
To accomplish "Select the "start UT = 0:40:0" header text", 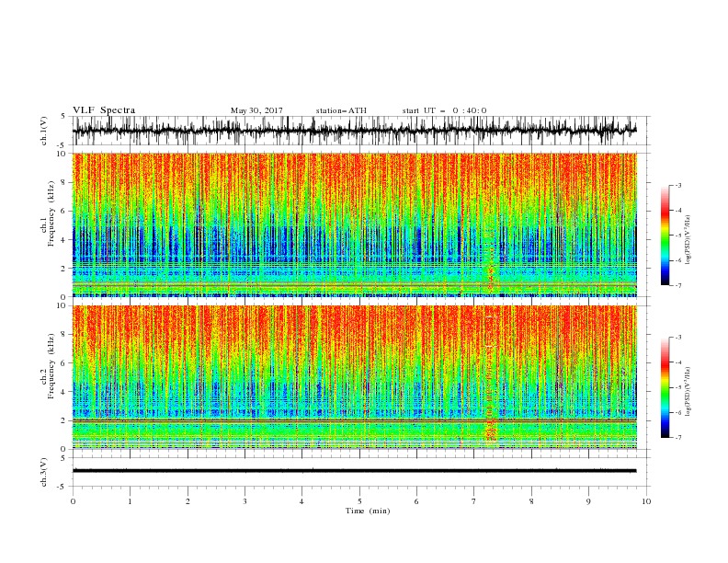I will pyautogui.click(x=444, y=110).
